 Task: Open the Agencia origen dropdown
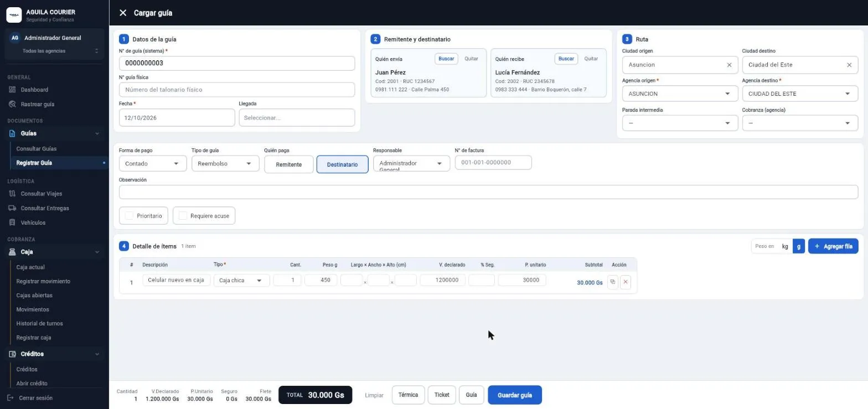point(680,94)
